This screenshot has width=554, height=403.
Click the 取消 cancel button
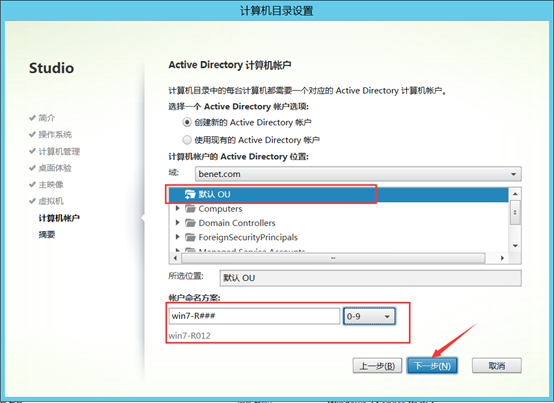click(497, 366)
